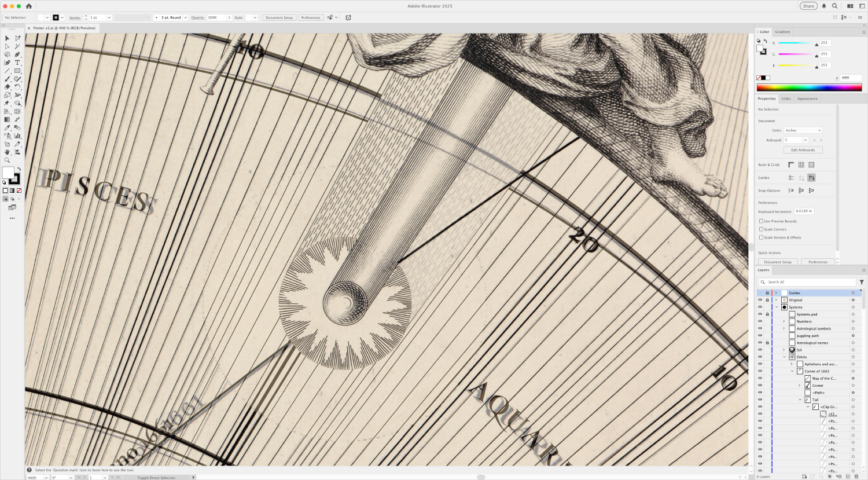Screen dimensions: 868x480
Task: Hide the Systems layer
Action: [x=760, y=307]
